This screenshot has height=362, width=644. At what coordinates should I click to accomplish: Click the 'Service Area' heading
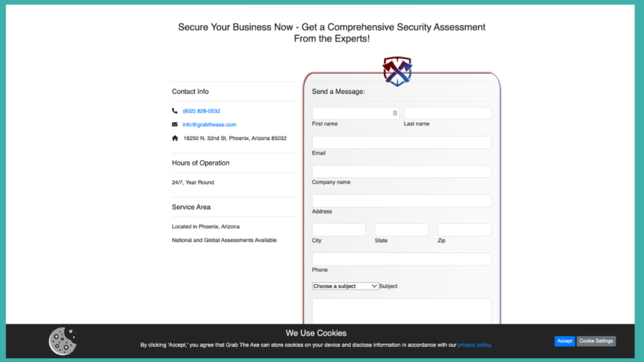(191, 207)
